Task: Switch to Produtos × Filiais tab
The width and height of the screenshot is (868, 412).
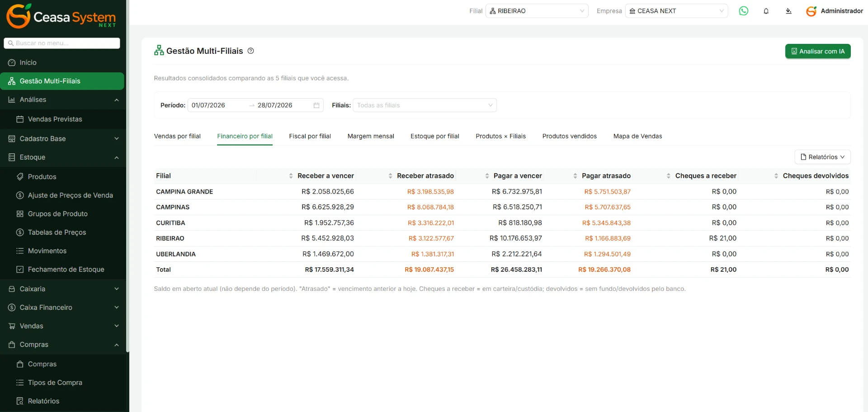Action: click(x=500, y=136)
